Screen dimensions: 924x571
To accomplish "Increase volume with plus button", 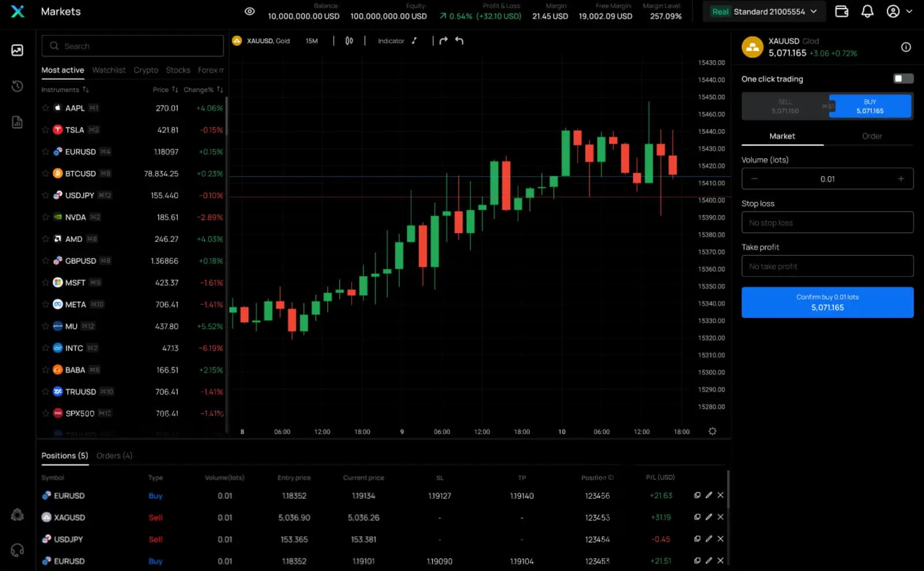I will [x=901, y=179].
